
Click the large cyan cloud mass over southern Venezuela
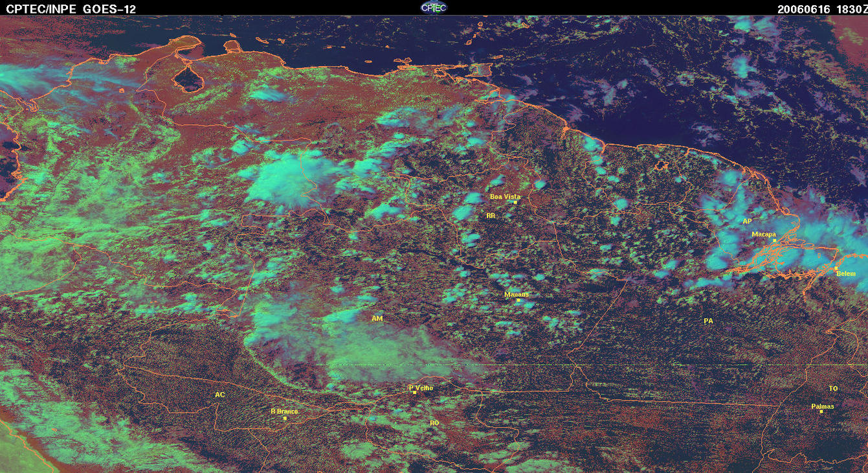(x=291, y=178)
